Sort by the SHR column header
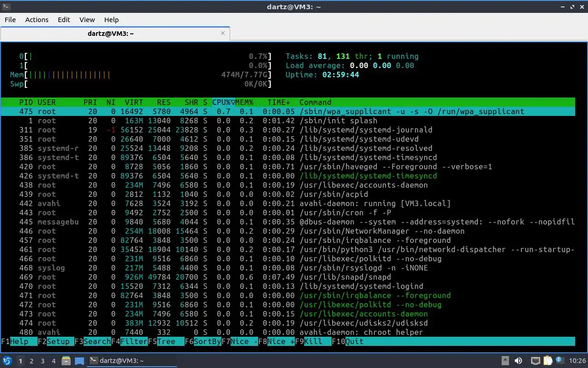 coord(191,102)
